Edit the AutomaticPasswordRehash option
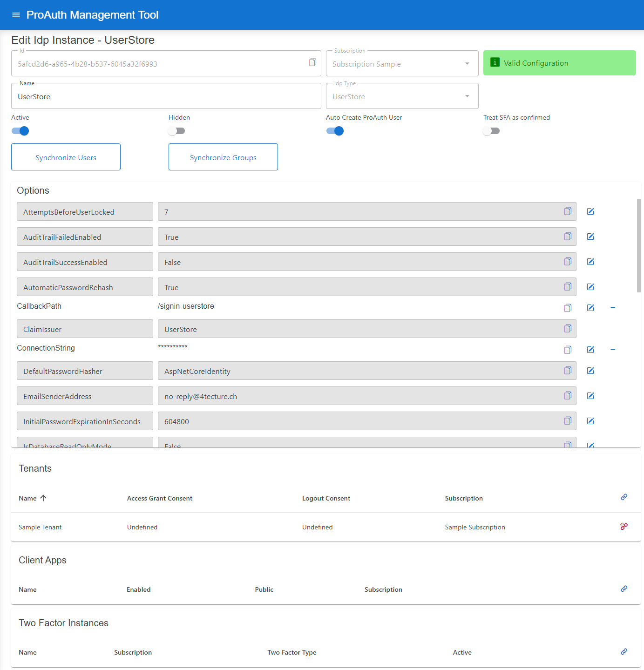644x670 pixels. [x=590, y=287]
